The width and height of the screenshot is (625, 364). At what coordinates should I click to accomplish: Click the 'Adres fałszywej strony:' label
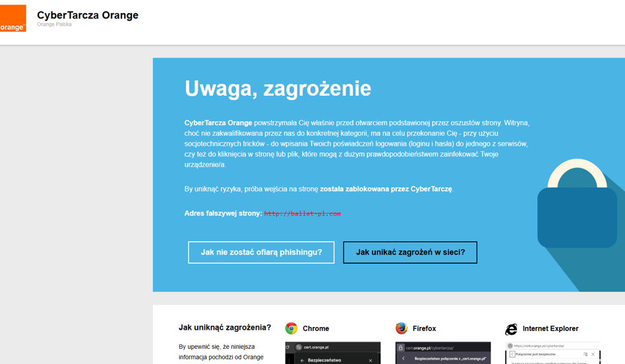223,213
